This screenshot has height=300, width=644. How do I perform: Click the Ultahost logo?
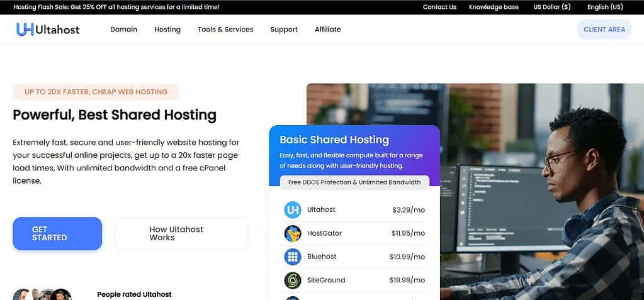pos(48,30)
